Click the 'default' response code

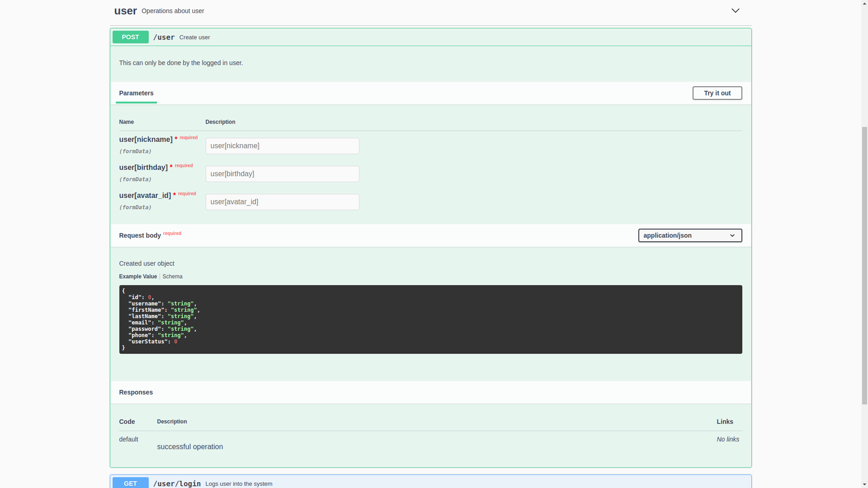click(x=128, y=439)
